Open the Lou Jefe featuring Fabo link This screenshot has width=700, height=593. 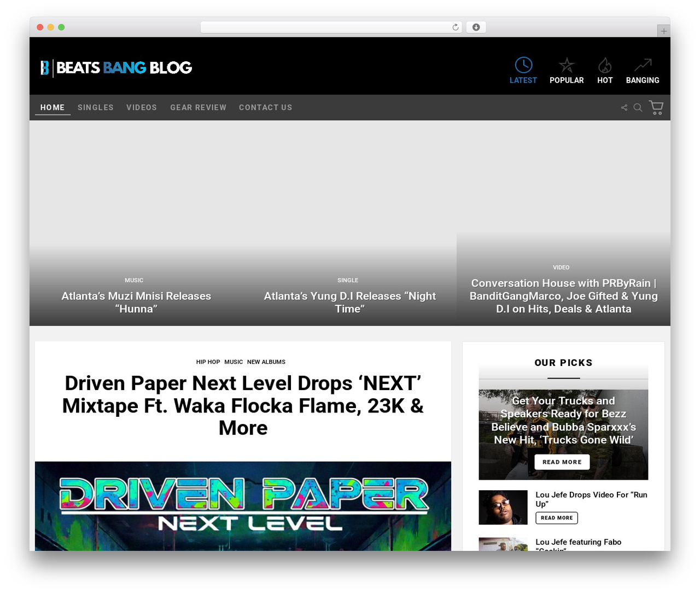click(x=579, y=545)
